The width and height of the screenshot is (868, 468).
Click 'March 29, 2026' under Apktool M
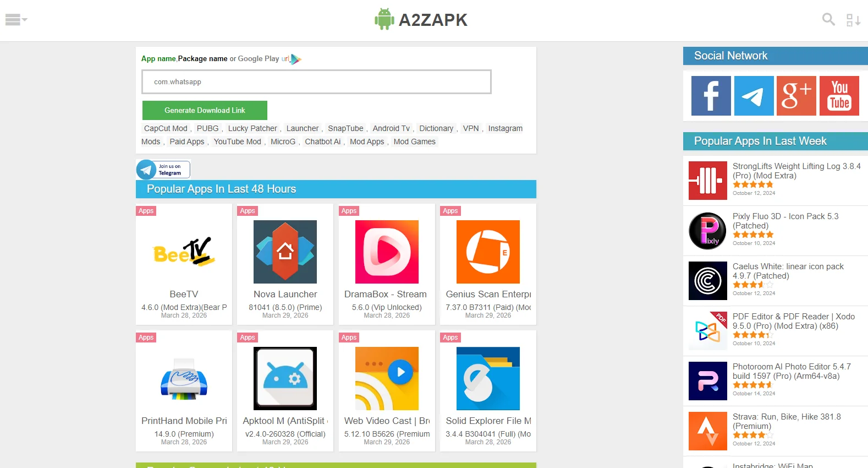[285, 442]
